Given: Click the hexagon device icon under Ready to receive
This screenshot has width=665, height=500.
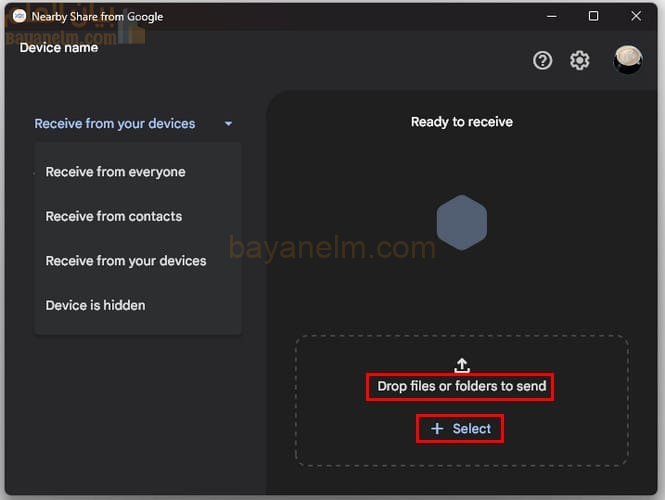Looking at the screenshot, I should pyautogui.click(x=462, y=222).
